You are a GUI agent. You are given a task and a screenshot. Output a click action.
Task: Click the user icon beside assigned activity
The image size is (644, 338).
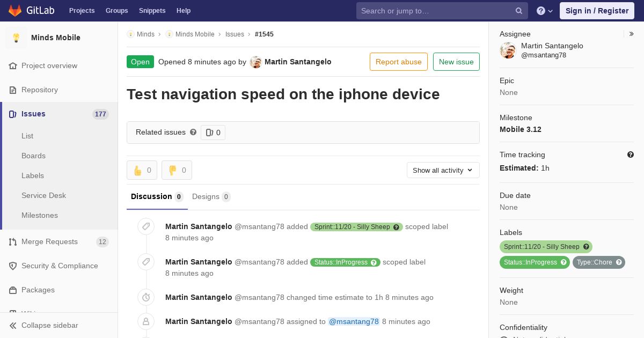click(x=146, y=321)
